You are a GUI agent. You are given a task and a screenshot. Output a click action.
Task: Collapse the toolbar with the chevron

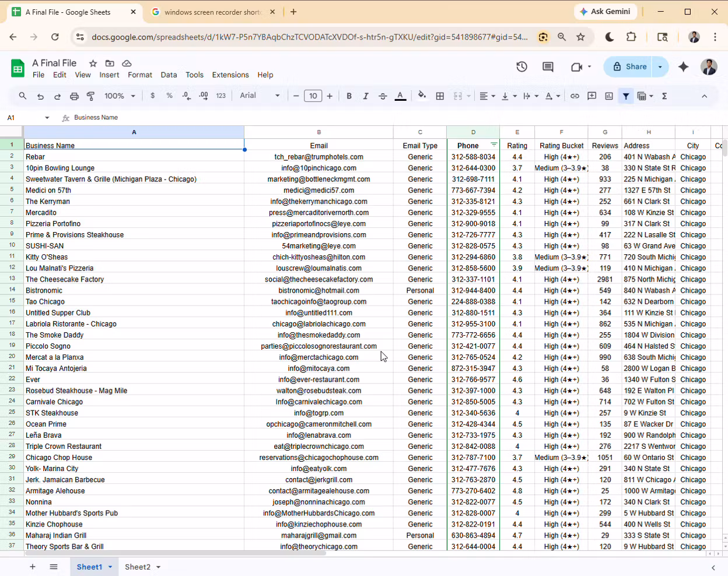704,96
